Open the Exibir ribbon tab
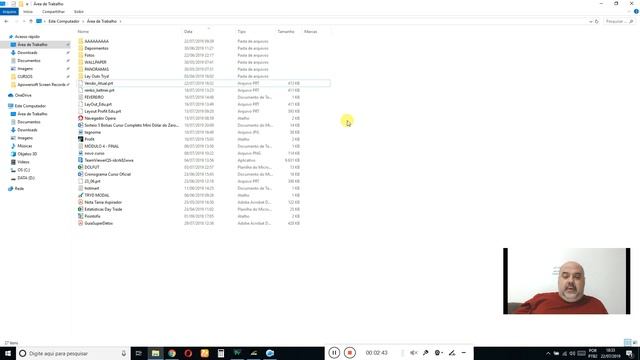The image size is (640, 360). point(78,12)
